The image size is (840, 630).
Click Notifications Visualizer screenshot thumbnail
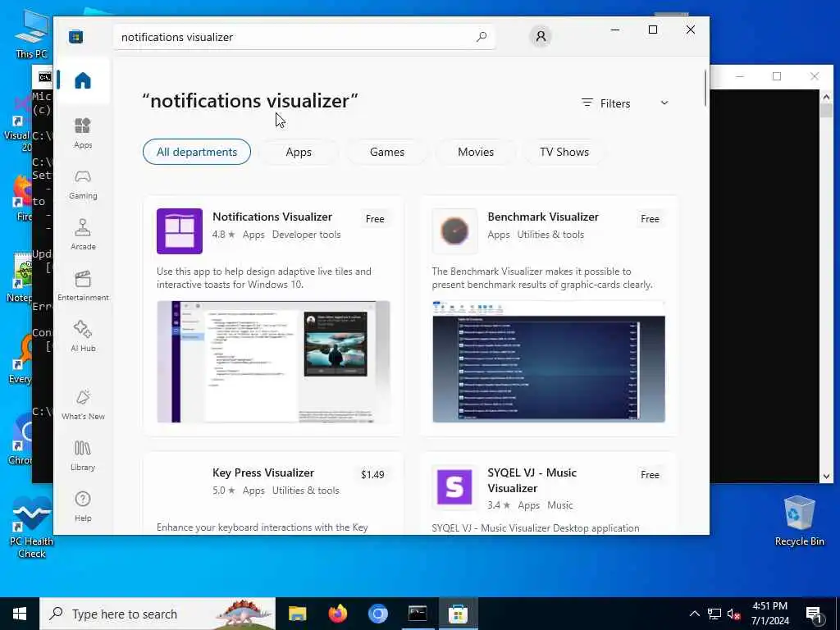pos(273,362)
